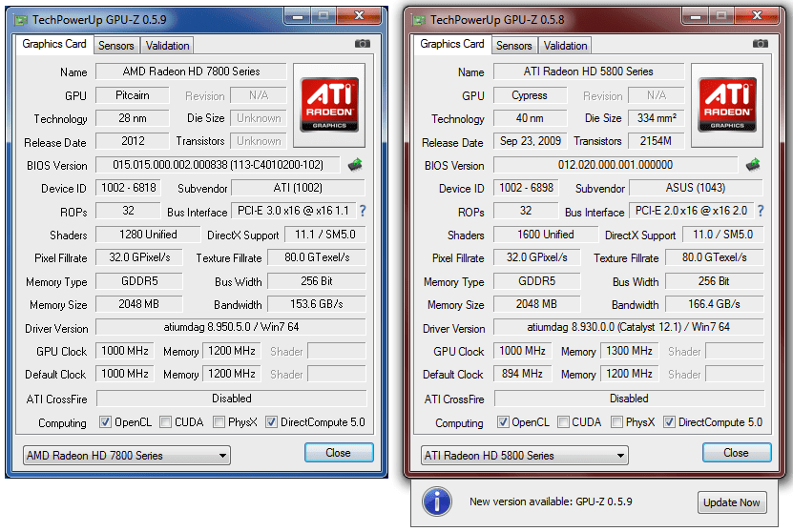793x532 pixels.
Task: Click the 1600 Unified shaders value
Action: (546, 235)
